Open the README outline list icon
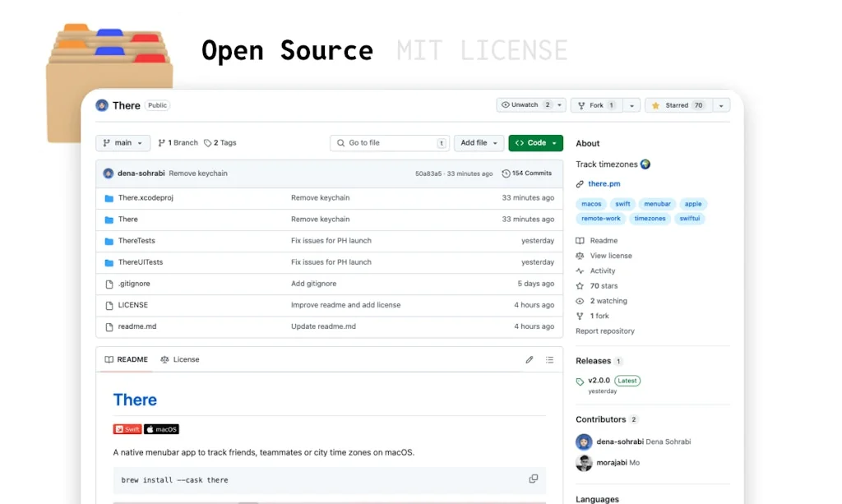The width and height of the screenshot is (842, 504). tap(550, 360)
